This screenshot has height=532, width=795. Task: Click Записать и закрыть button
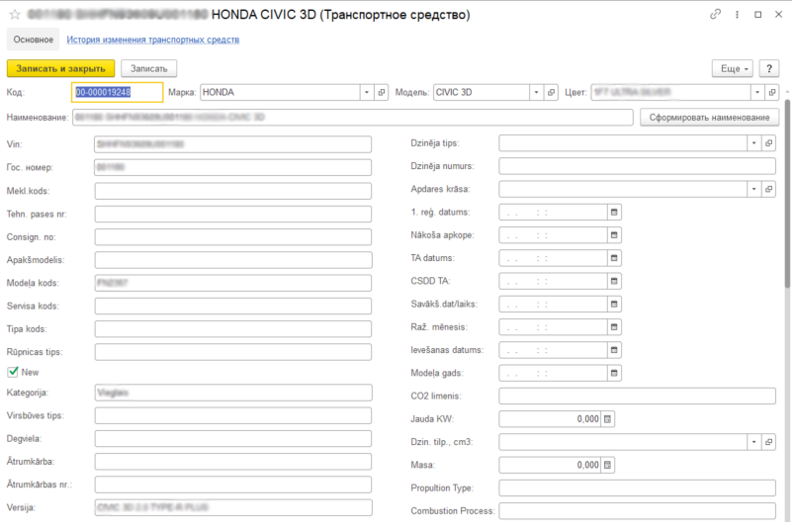click(x=61, y=68)
